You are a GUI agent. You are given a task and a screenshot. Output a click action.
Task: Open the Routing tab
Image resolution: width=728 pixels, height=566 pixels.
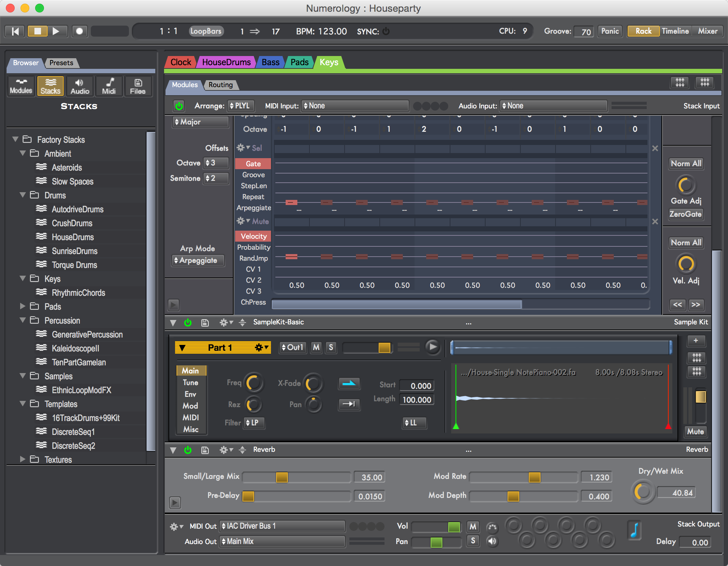[220, 85]
